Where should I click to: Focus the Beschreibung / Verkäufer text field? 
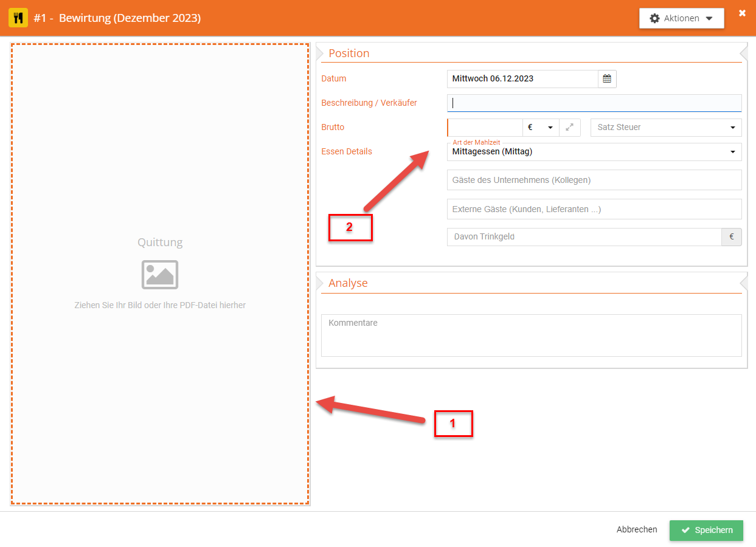tap(594, 103)
